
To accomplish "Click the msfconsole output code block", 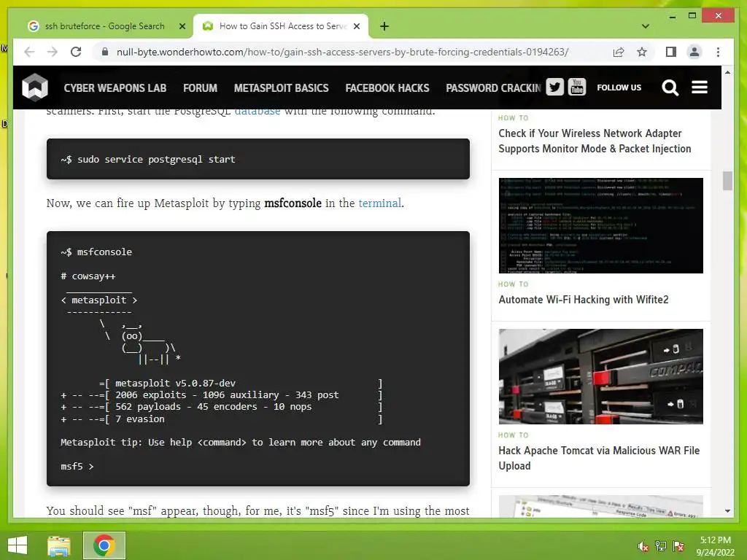I will pyautogui.click(x=258, y=359).
